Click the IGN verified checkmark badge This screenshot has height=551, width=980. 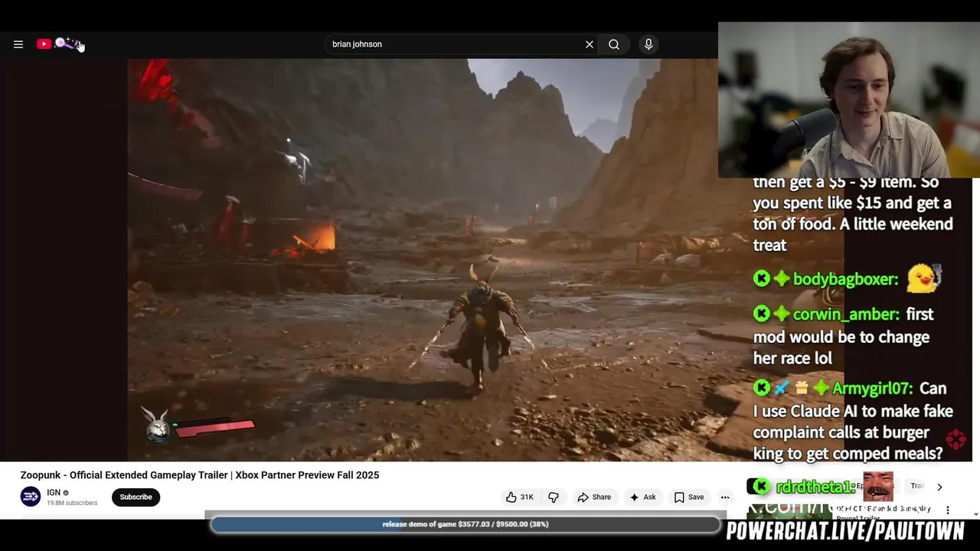pyautogui.click(x=66, y=493)
